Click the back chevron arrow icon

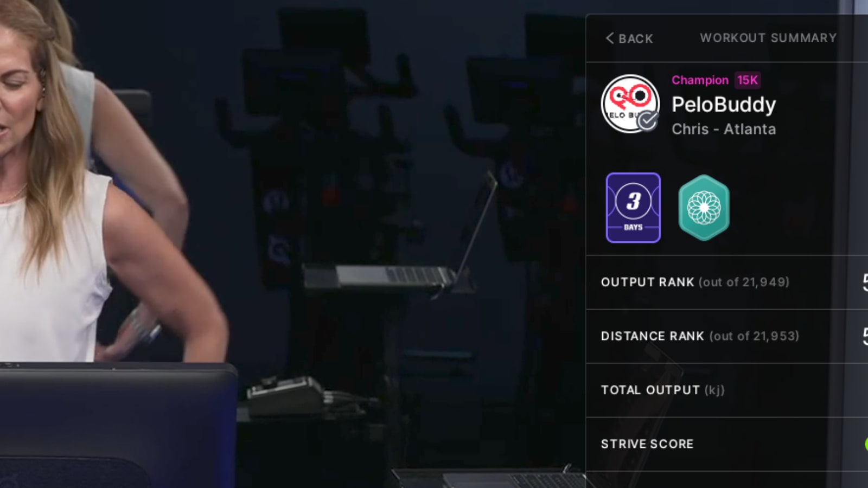pyautogui.click(x=610, y=38)
